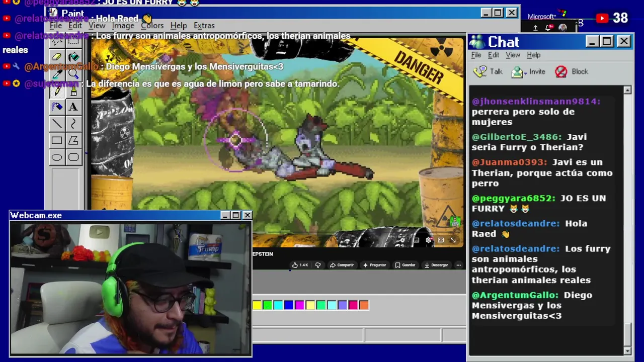Select the straight Line tool
The width and height of the screenshot is (644, 362).
(57, 124)
